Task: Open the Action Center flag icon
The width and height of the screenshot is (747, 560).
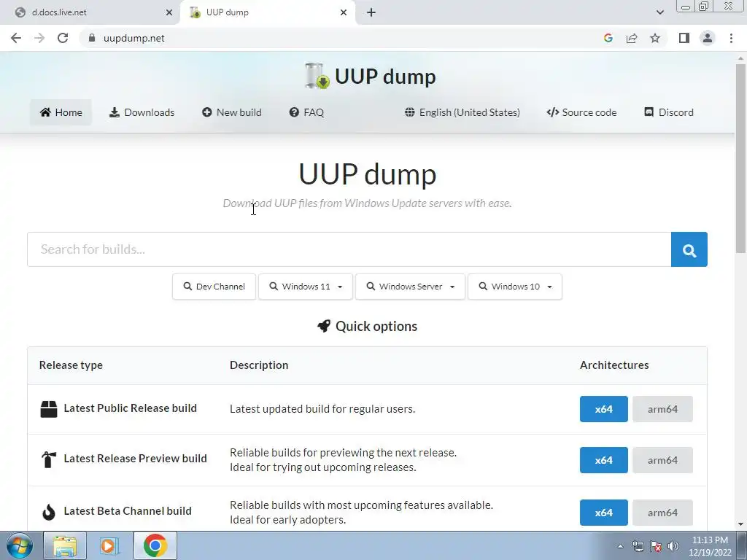Action: [656, 546]
